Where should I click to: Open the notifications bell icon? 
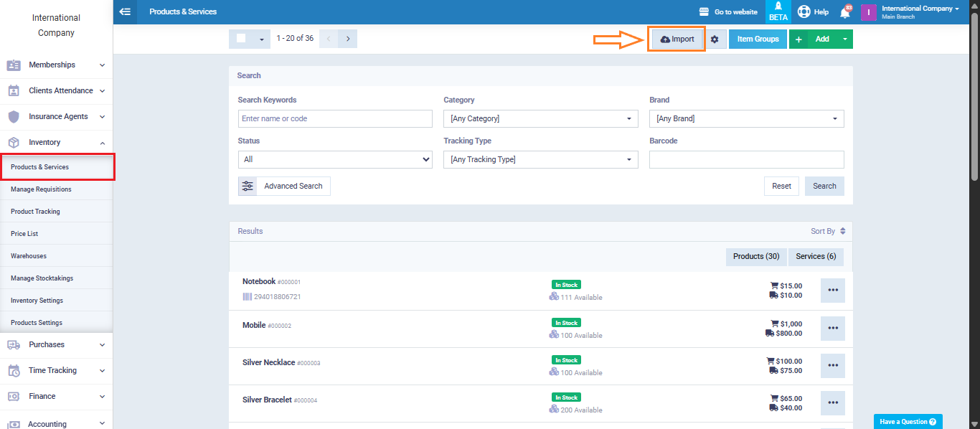(x=844, y=12)
